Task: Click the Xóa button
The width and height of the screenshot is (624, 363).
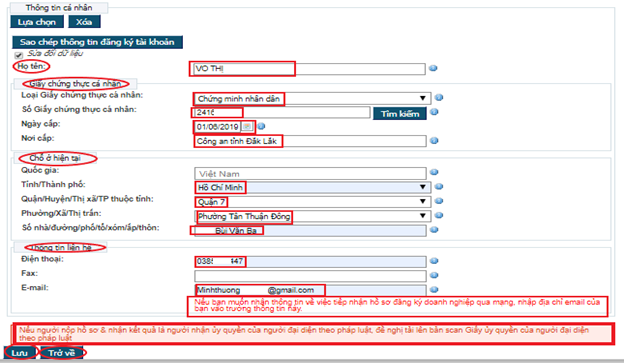Action: click(x=84, y=22)
